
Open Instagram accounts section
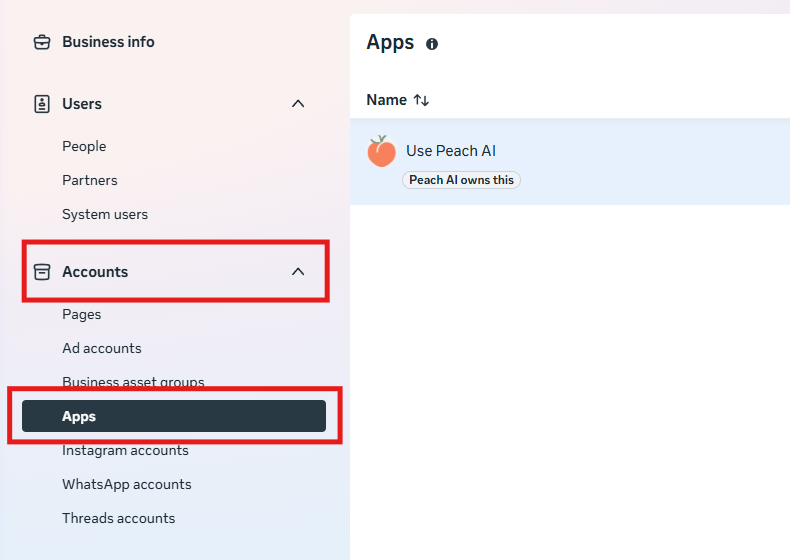pos(125,451)
